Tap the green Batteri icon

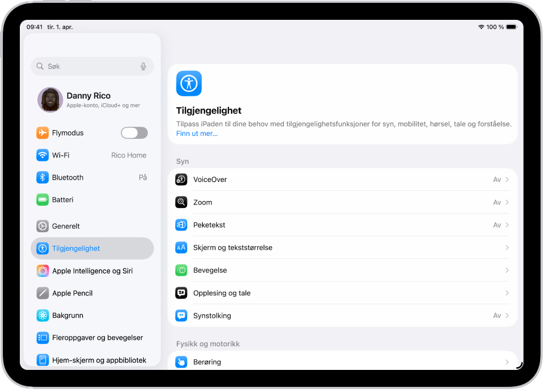click(42, 200)
